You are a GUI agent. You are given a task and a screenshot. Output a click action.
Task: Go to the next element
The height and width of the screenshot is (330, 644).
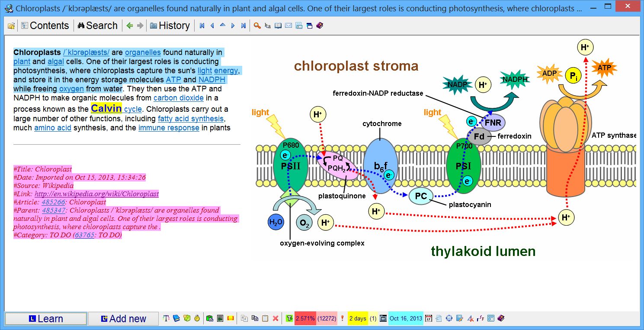point(233,26)
